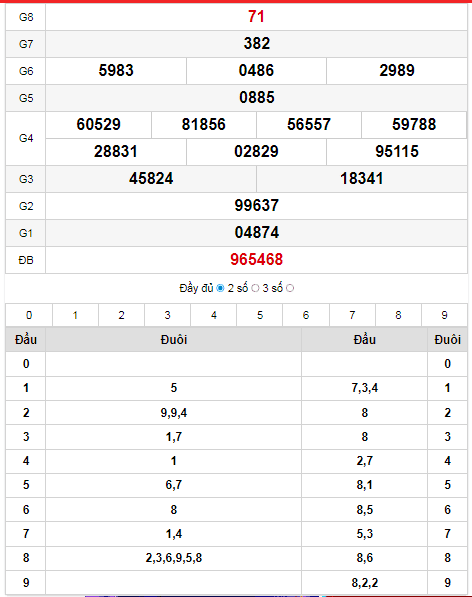Click the G3 prize number 45824
The height and width of the screenshot is (597, 472).
click(x=151, y=179)
